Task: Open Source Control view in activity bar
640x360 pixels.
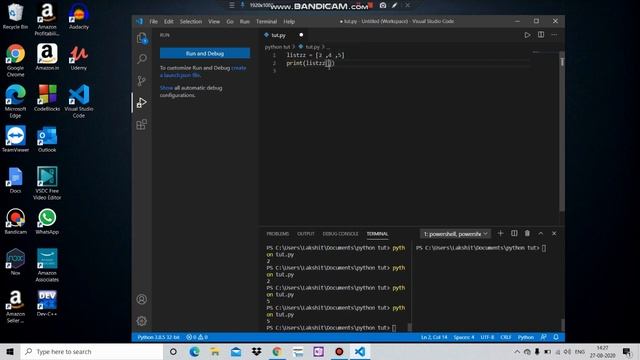Action: pos(142,80)
